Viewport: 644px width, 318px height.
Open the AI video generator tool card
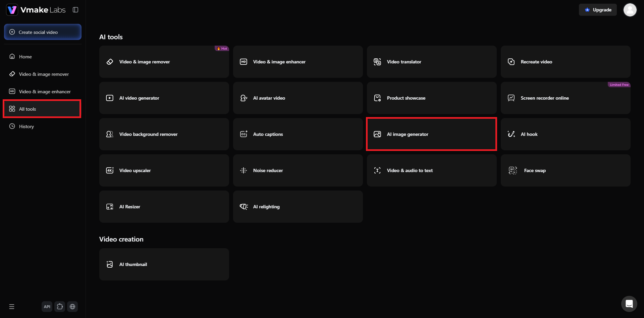(x=164, y=98)
